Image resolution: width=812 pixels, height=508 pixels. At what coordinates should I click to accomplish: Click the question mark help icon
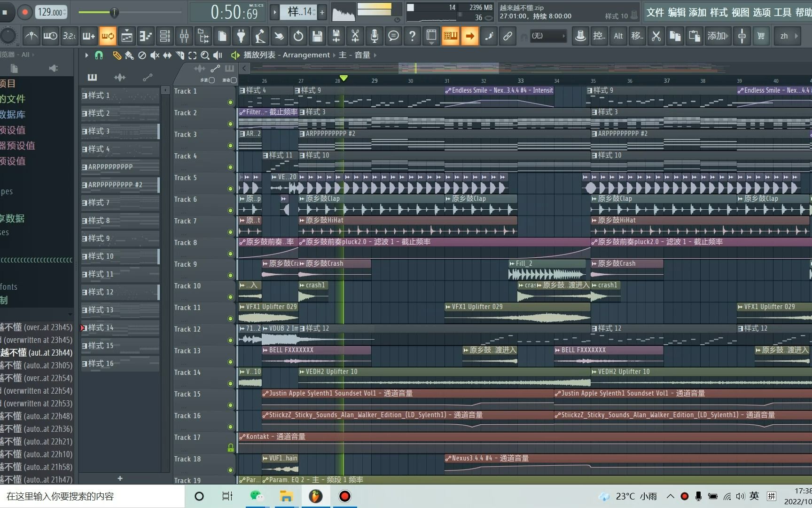coord(413,36)
